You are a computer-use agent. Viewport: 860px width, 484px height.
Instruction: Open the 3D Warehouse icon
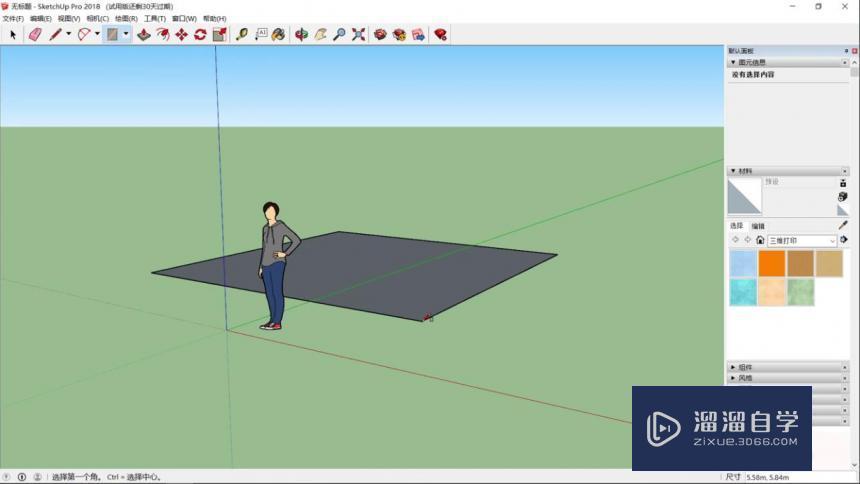click(x=380, y=35)
